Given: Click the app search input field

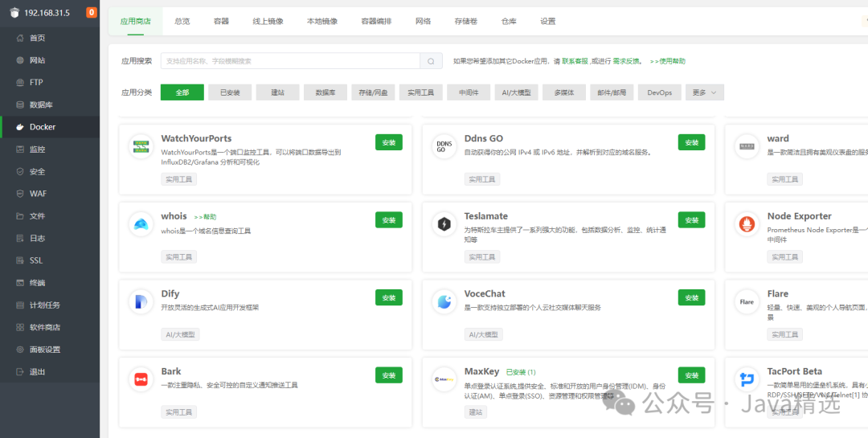Looking at the screenshot, I should click(290, 61).
